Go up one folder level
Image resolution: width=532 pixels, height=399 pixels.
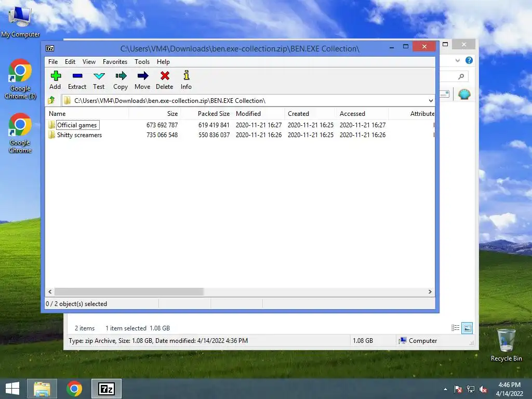[51, 100]
